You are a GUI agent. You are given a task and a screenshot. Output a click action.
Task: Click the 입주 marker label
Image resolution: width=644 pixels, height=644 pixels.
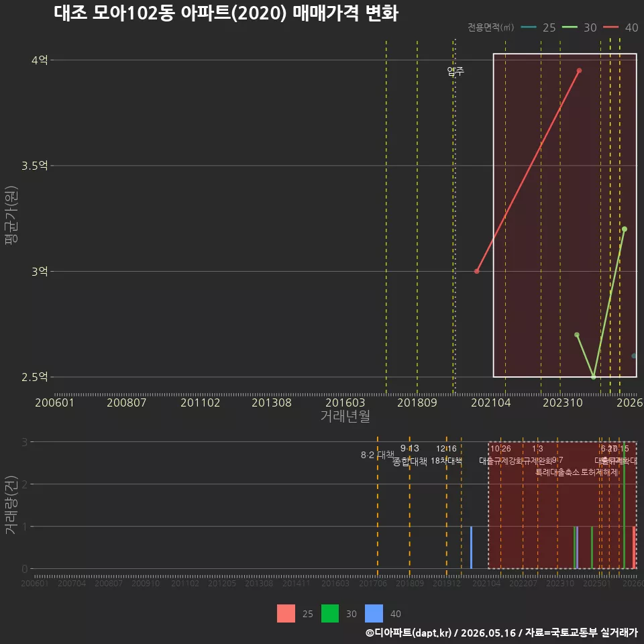tap(455, 72)
